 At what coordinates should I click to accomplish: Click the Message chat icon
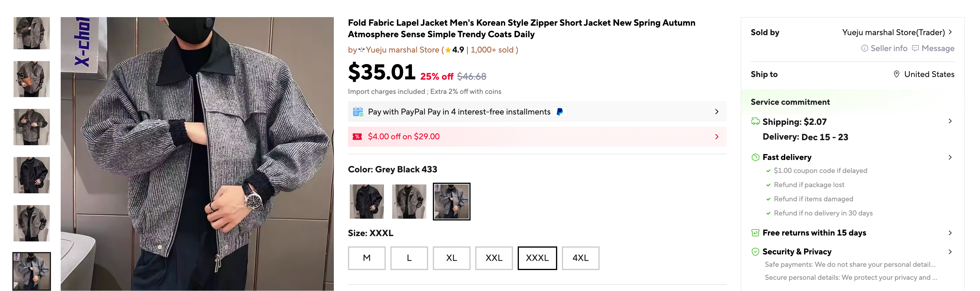tap(915, 48)
